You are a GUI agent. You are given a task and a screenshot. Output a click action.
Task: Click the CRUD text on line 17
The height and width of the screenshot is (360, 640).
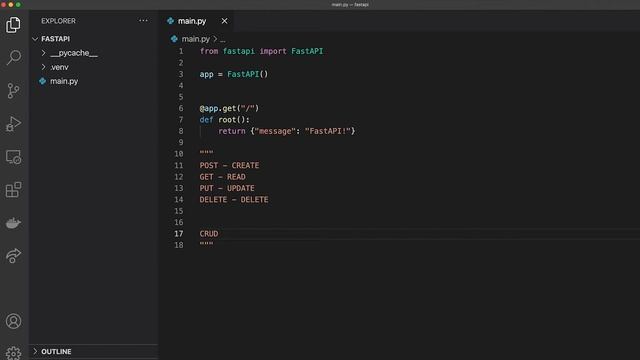pos(209,233)
